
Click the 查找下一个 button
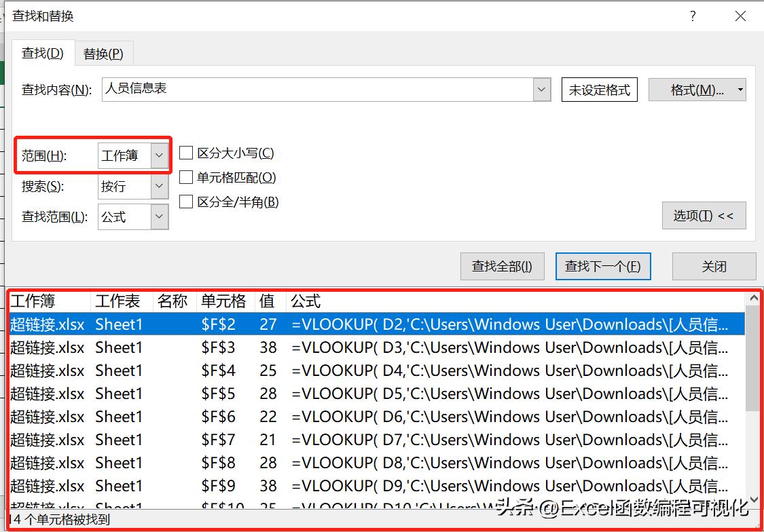click(603, 266)
